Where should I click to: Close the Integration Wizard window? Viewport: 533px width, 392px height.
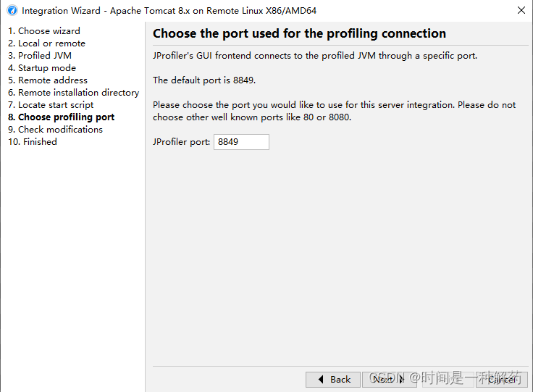(521, 10)
